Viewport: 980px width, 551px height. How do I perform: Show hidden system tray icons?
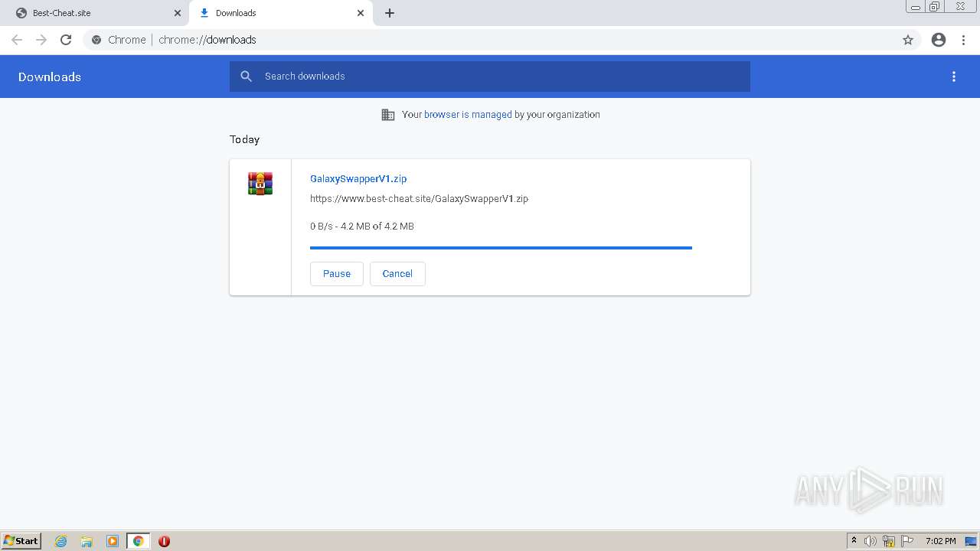(854, 541)
